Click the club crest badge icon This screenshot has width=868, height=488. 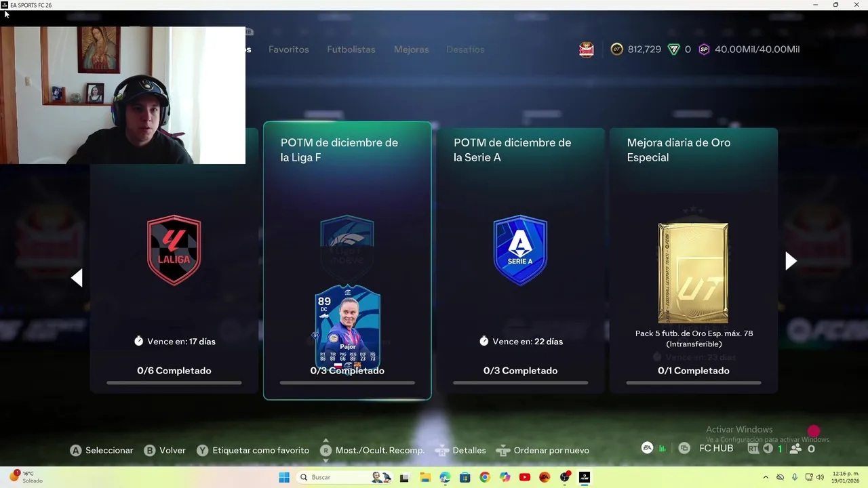[x=587, y=49]
